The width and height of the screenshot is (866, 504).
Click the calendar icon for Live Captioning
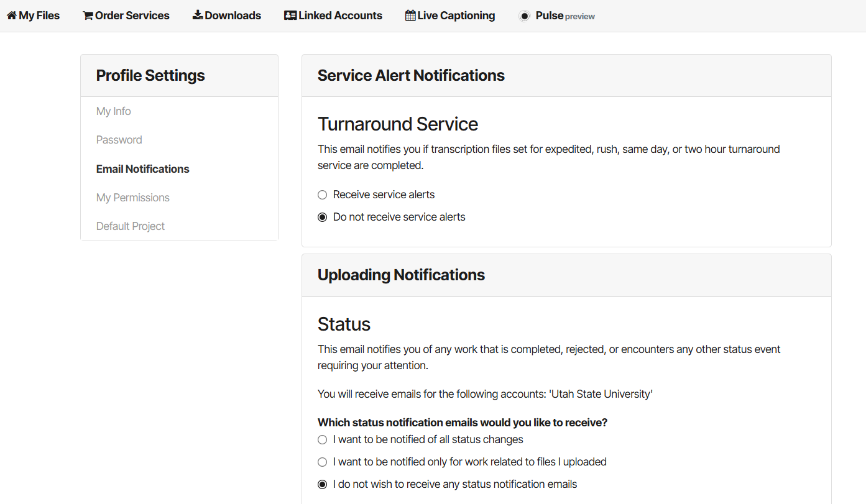[x=410, y=16]
